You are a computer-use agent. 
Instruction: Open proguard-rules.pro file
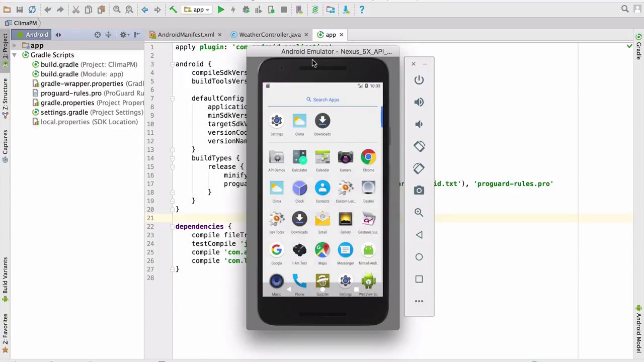click(88, 93)
